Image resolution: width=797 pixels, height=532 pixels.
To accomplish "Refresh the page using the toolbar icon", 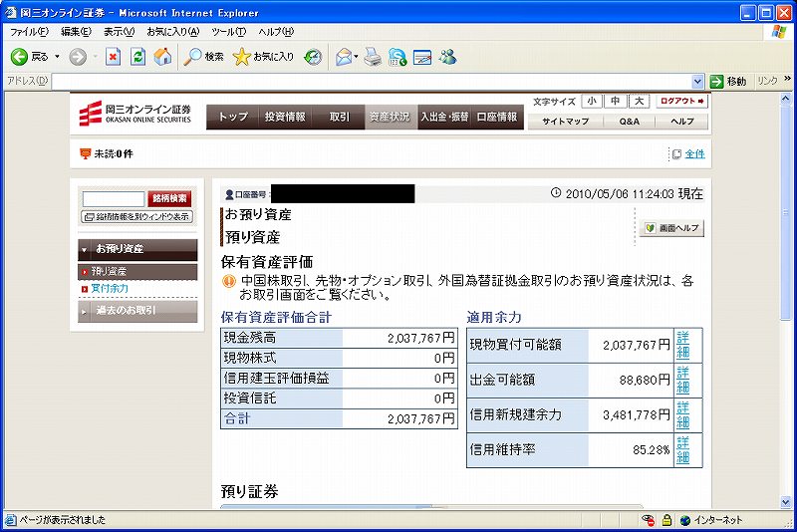I will coord(137,57).
